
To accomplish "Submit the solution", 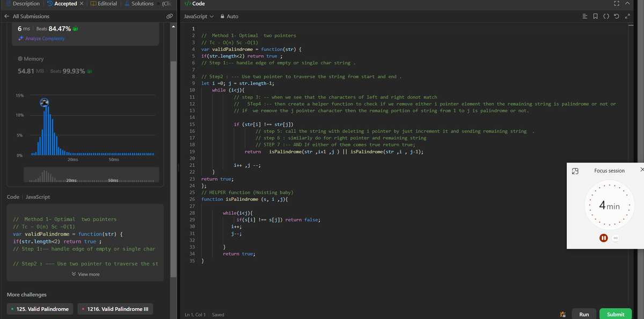I will tap(615, 315).
